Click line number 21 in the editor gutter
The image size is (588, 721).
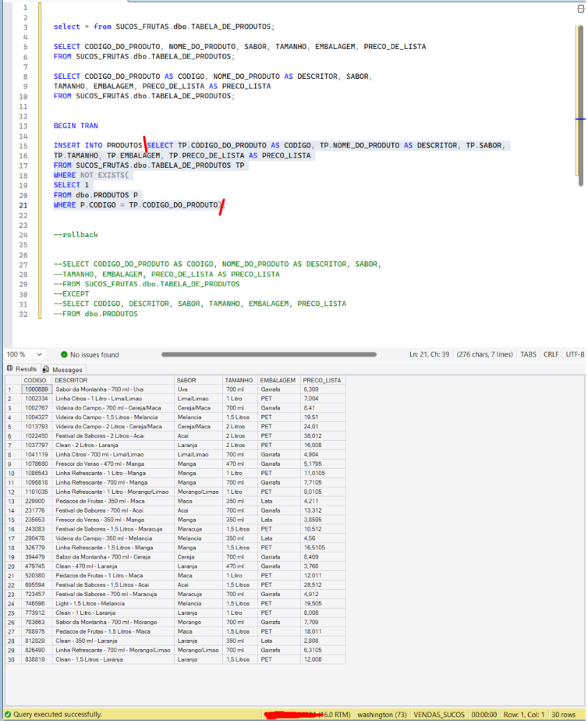click(23, 205)
